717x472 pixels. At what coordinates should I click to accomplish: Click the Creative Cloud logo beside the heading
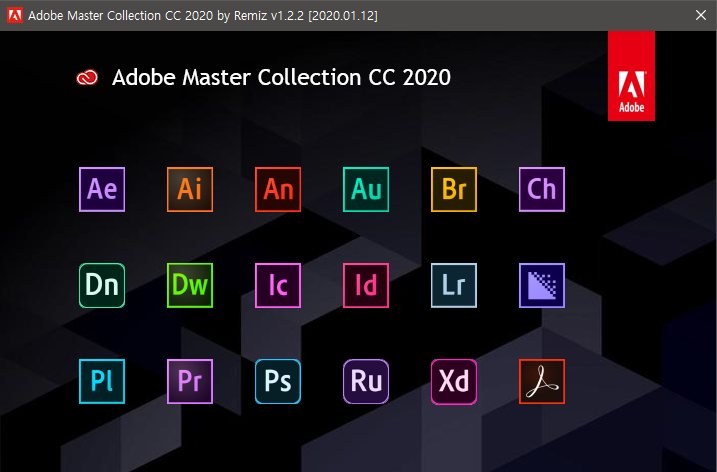pos(87,78)
